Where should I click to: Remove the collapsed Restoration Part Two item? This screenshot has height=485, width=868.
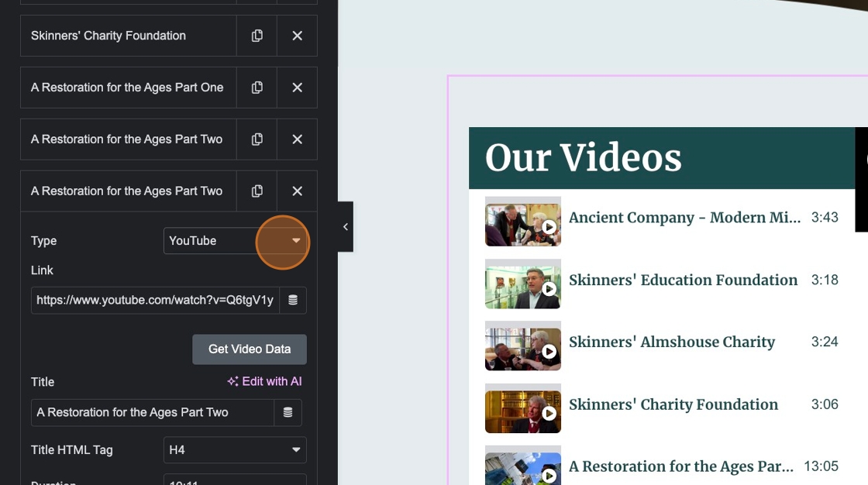[298, 139]
